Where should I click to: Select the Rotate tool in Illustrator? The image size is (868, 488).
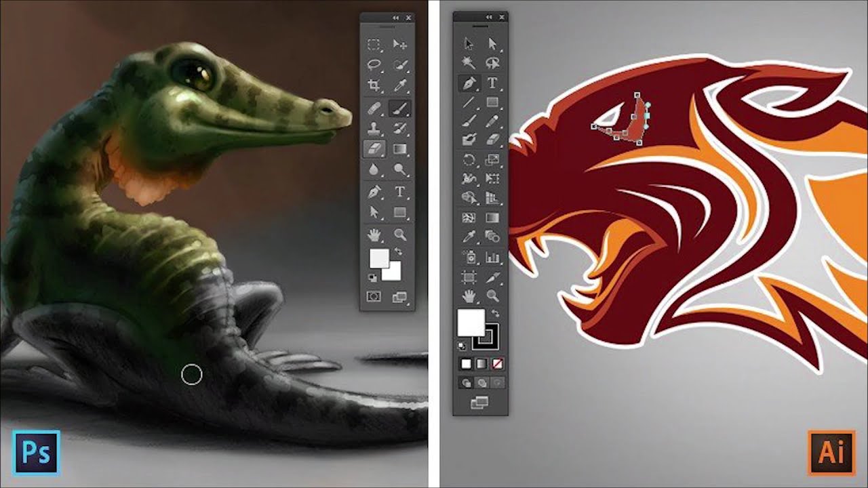[x=468, y=160]
